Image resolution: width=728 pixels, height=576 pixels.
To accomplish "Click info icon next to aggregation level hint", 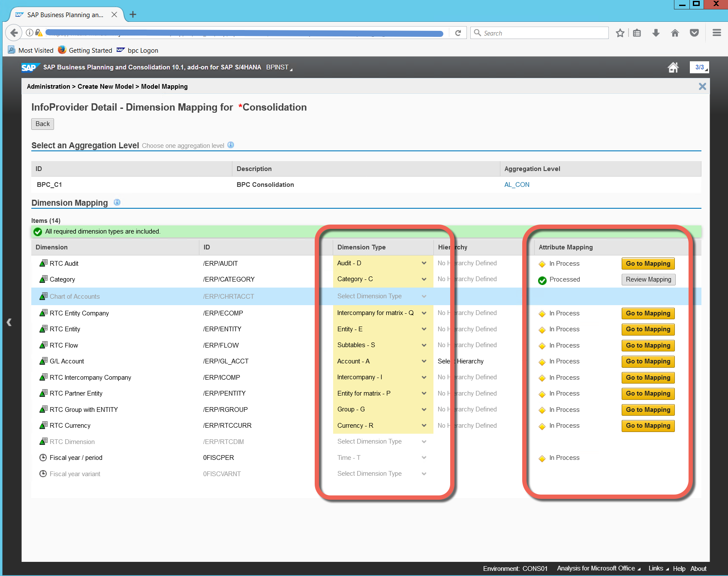I will coord(231,145).
